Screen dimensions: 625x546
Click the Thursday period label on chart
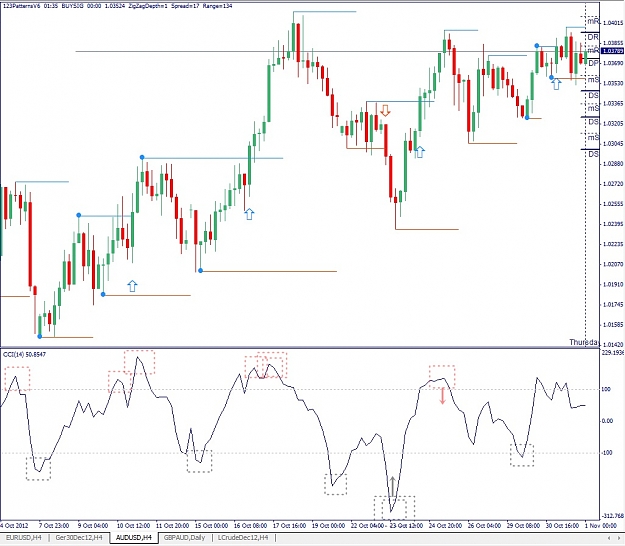(x=584, y=342)
